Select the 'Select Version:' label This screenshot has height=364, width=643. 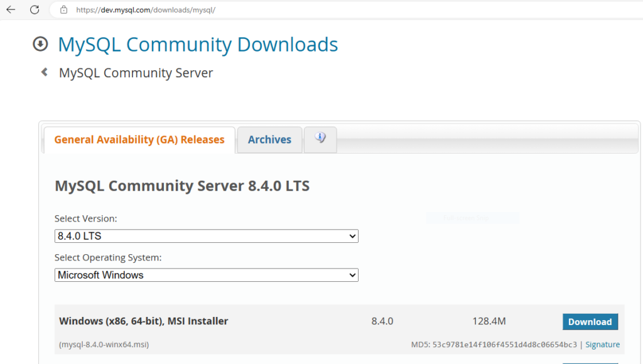(85, 218)
